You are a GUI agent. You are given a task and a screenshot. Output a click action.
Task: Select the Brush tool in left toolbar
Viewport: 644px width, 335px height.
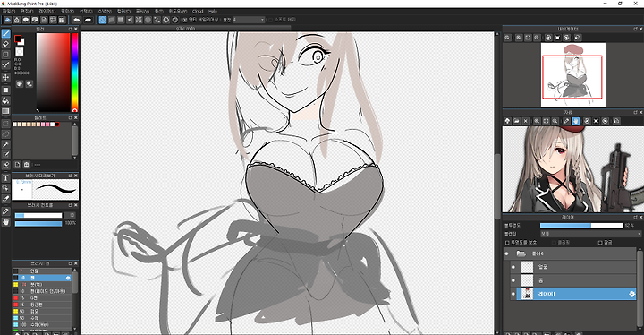click(x=5, y=33)
